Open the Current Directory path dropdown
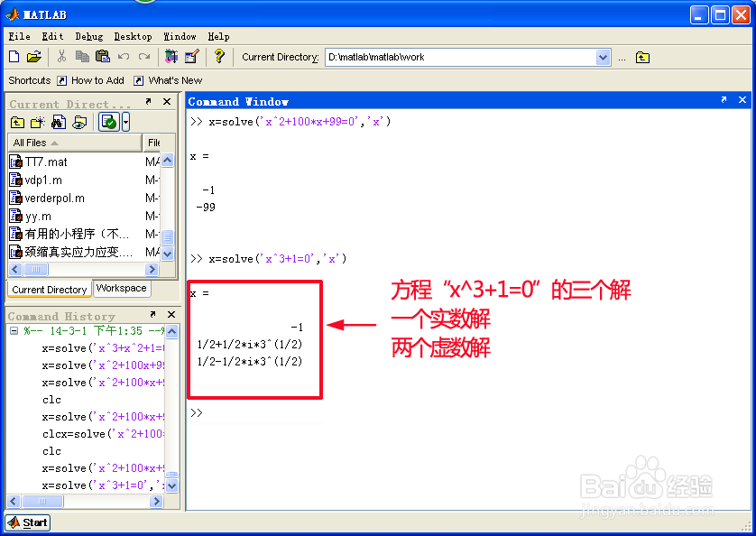 (x=603, y=58)
